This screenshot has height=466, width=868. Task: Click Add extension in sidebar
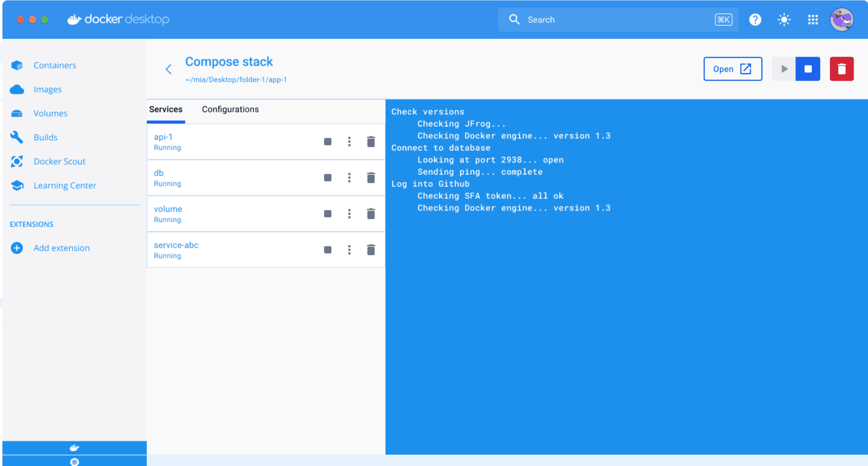[61, 248]
